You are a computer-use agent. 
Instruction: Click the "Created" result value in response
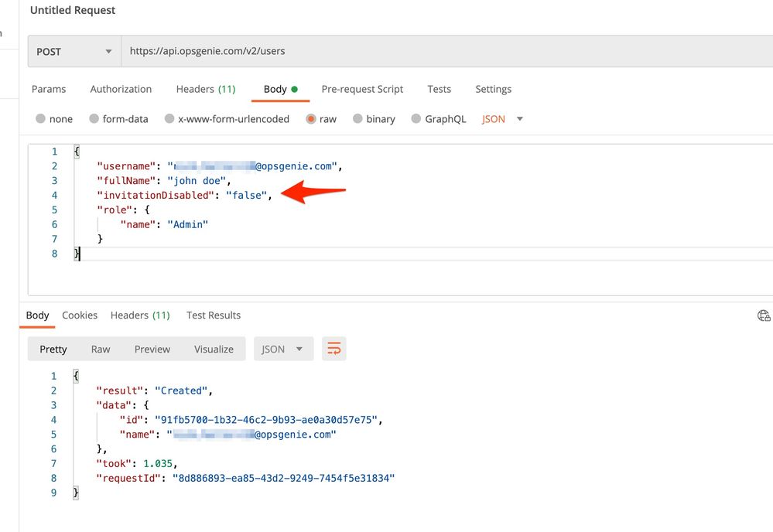[x=181, y=390]
